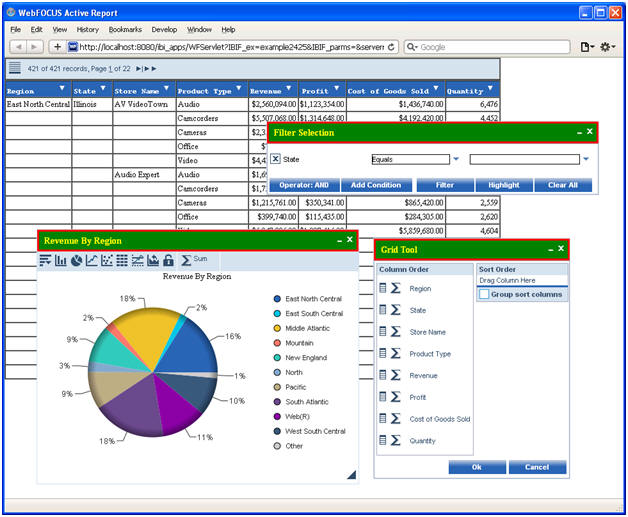Click Drag Column Here sort order area
This screenshot has height=517, width=628.
522,280
